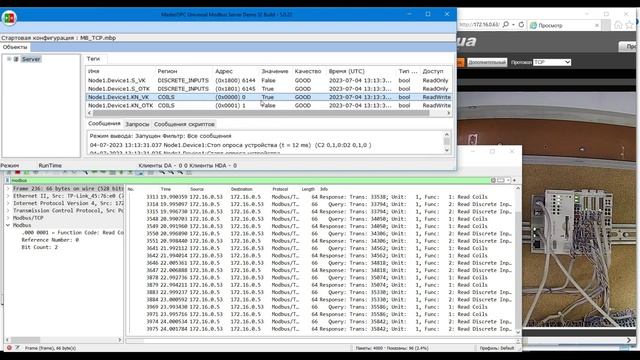Click the MasterOPC application icon in title bar
Image resolution: width=640 pixels, height=360 pixels.
click(x=9, y=18)
